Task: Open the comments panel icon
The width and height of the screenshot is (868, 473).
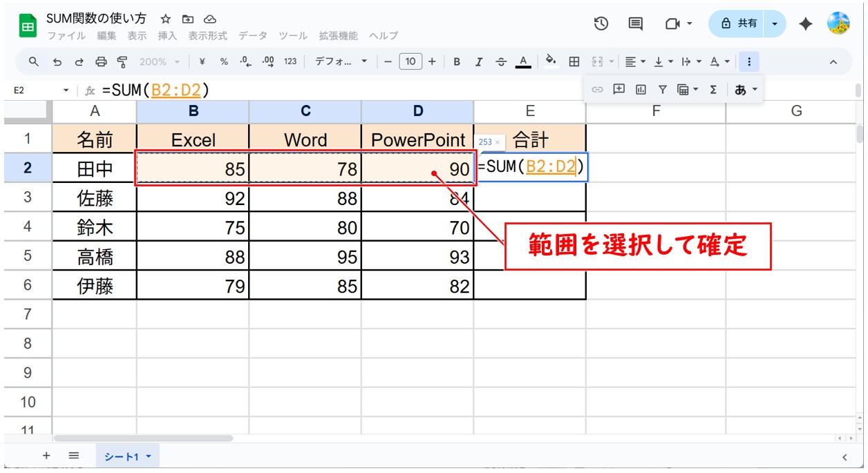Action: 635,23
